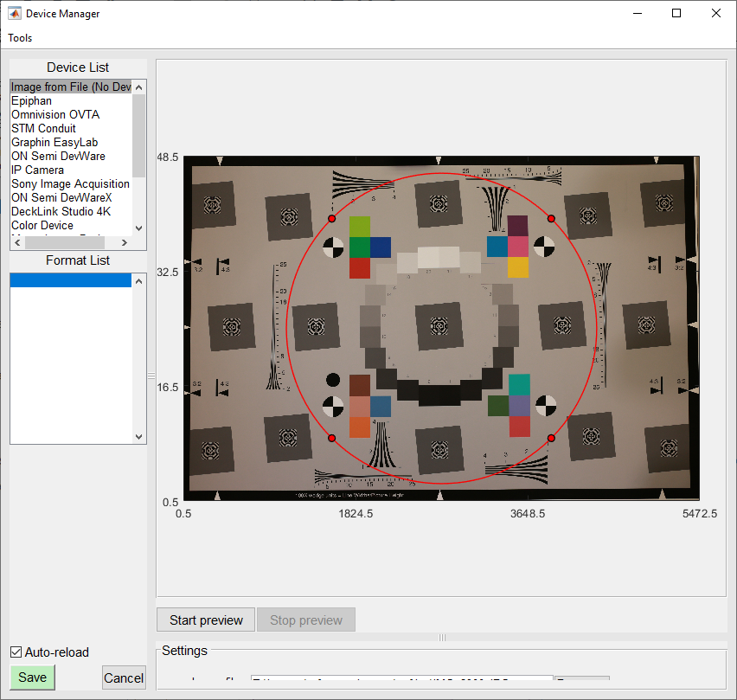Click the Device List horizontal scrollbar thumb
Viewport: 737px width, 700px height.
point(65,242)
